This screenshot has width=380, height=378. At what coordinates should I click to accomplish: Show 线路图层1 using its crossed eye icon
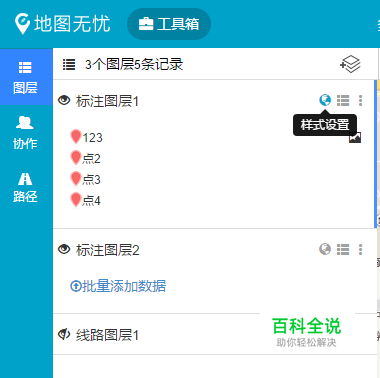(x=64, y=334)
